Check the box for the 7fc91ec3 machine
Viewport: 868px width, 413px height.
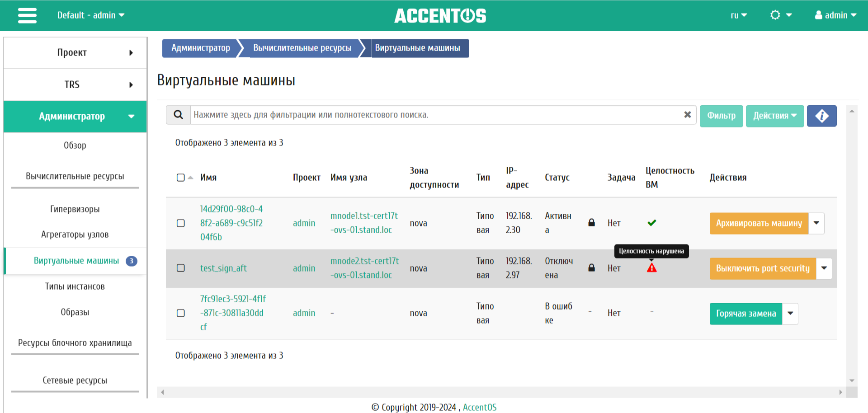(180, 313)
